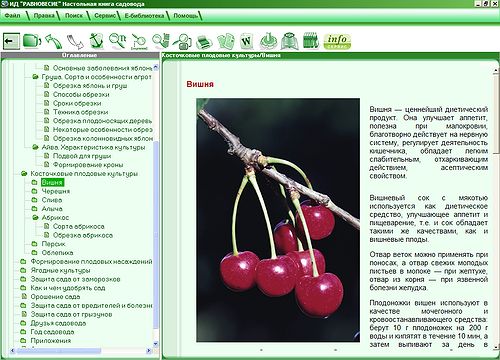
Task: Click the open book library icon
Action: [x=289, y=41]
